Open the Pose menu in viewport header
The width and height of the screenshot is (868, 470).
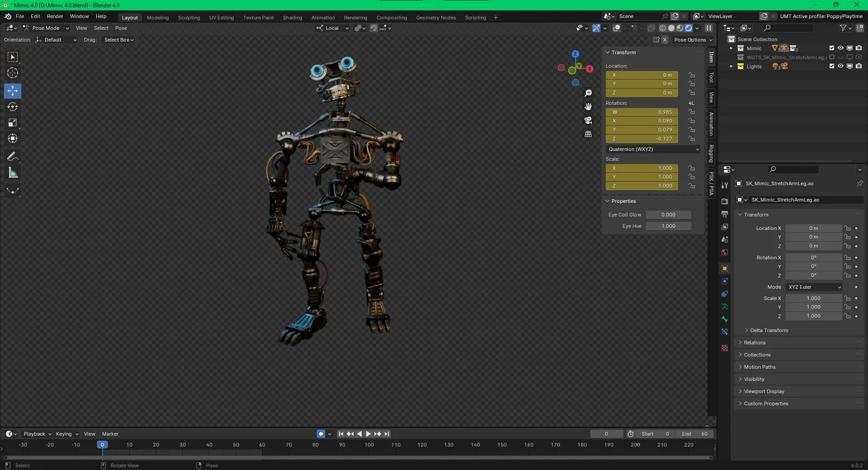(x=121, y=28)
